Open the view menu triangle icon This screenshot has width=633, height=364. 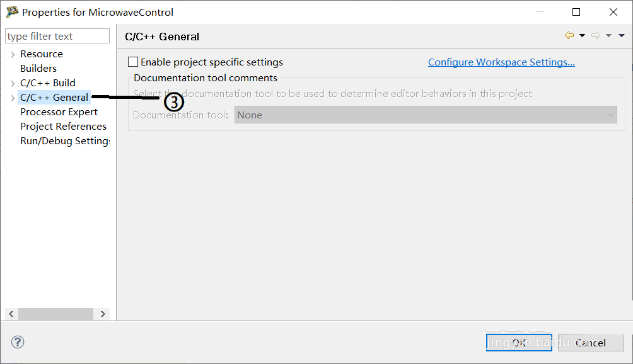point(622,36)
